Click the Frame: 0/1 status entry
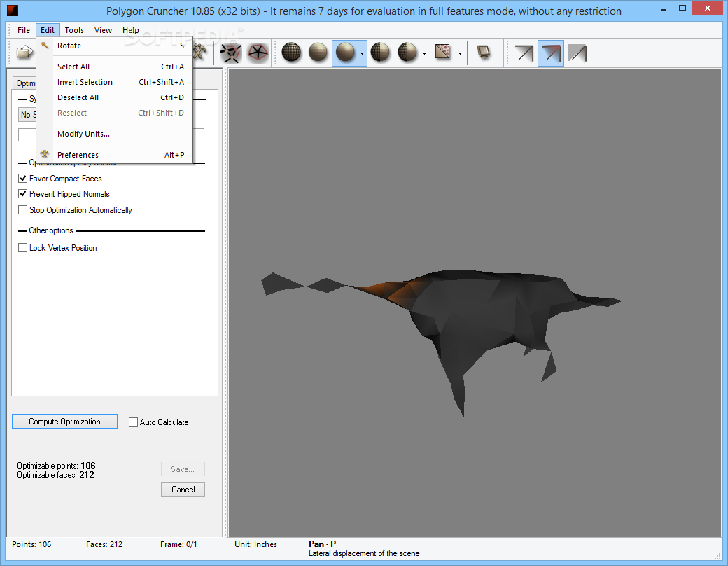This screenshot has width=728, height=566. coord(178,544)
